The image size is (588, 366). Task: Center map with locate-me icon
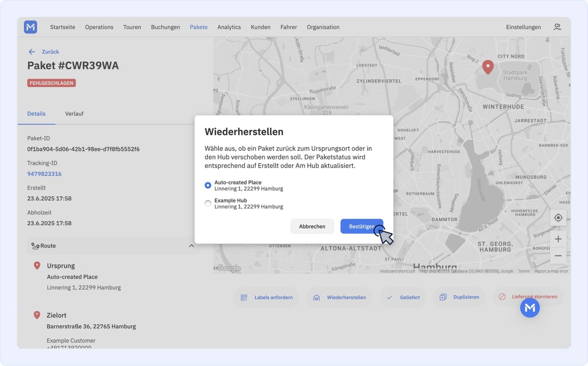(x=558, y=218)
